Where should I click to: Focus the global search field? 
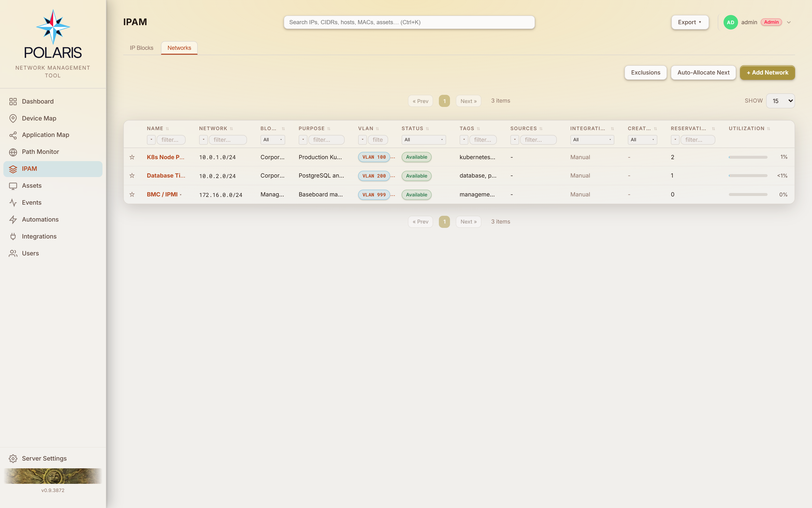[x=409, y=22]
